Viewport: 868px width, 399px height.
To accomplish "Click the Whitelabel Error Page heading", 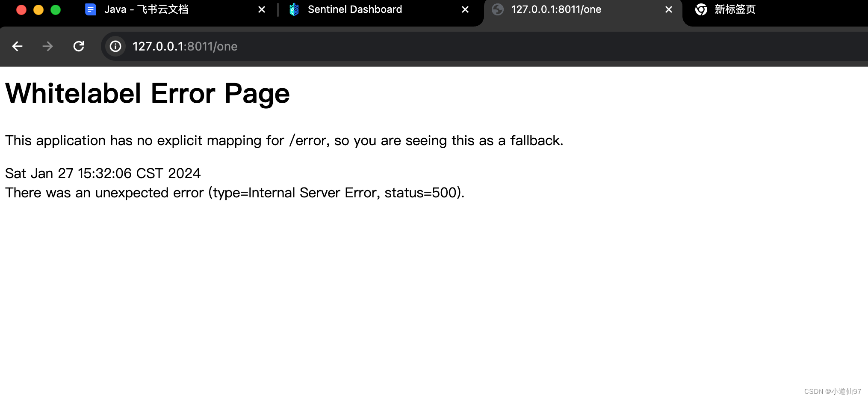I will pos(148,94).
